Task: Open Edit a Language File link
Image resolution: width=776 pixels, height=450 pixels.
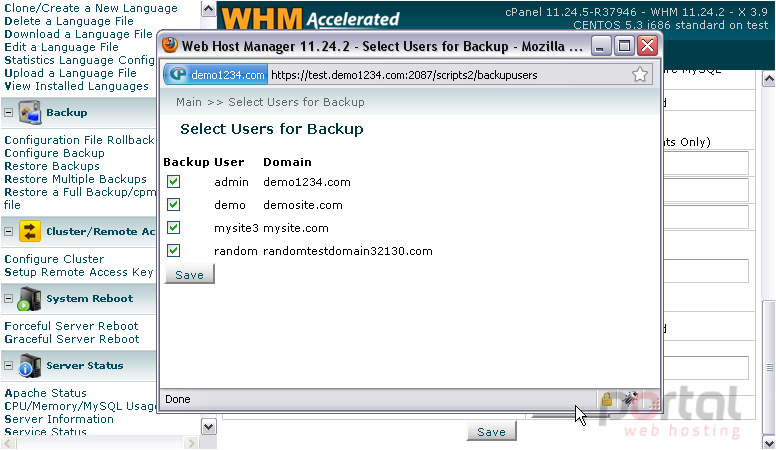Action: [62, 47]
